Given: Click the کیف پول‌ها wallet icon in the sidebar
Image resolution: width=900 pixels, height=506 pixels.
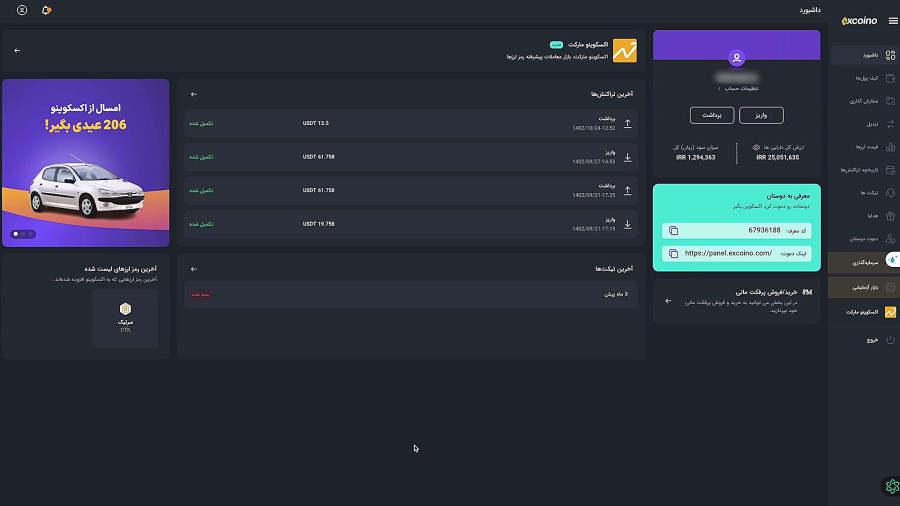Looking at the screenshot, I should pyautogui.click(x=890, y=78).
